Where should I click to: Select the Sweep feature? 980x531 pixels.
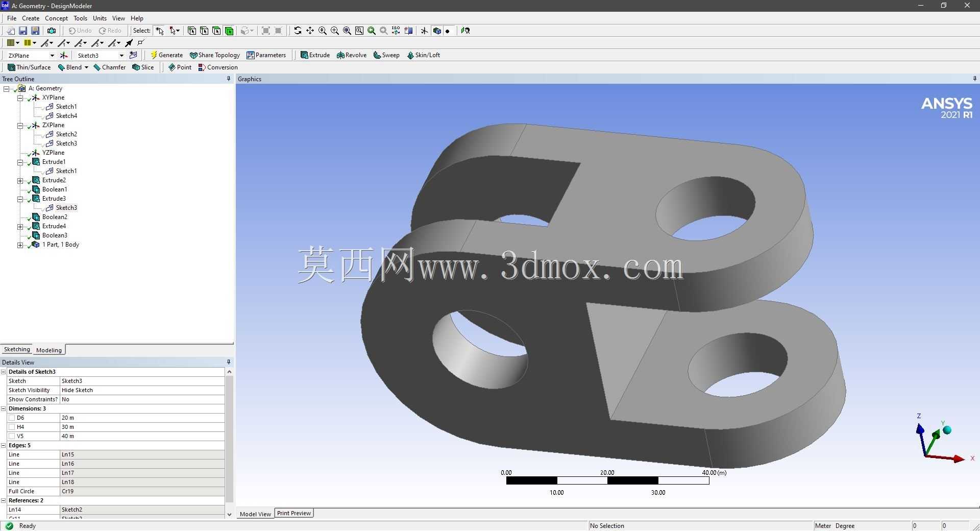pyautogui.click(x=386, y=55)
